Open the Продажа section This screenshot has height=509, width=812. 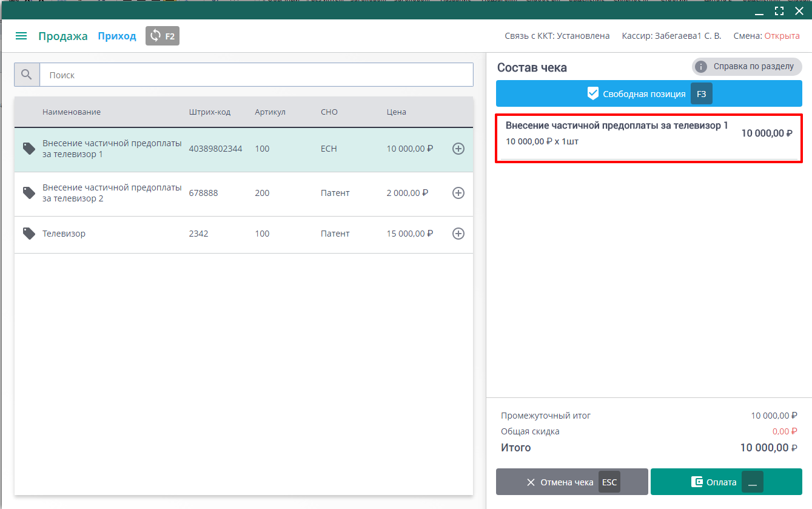(63, 36)
